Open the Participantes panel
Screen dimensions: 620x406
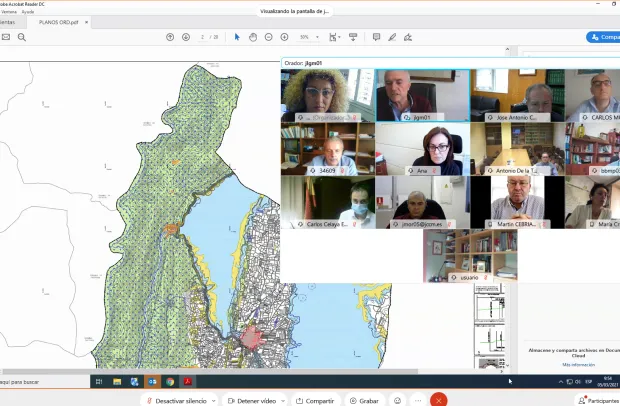pos(598,400)
